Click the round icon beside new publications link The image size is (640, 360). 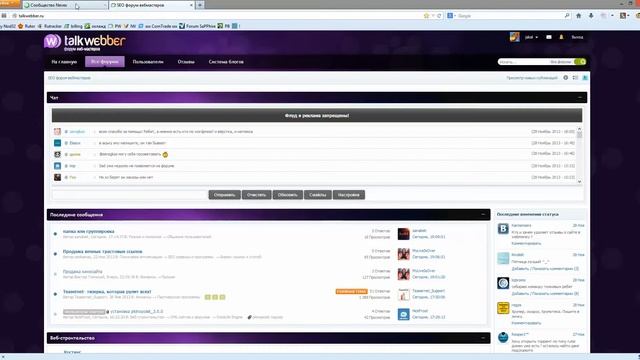566,78
